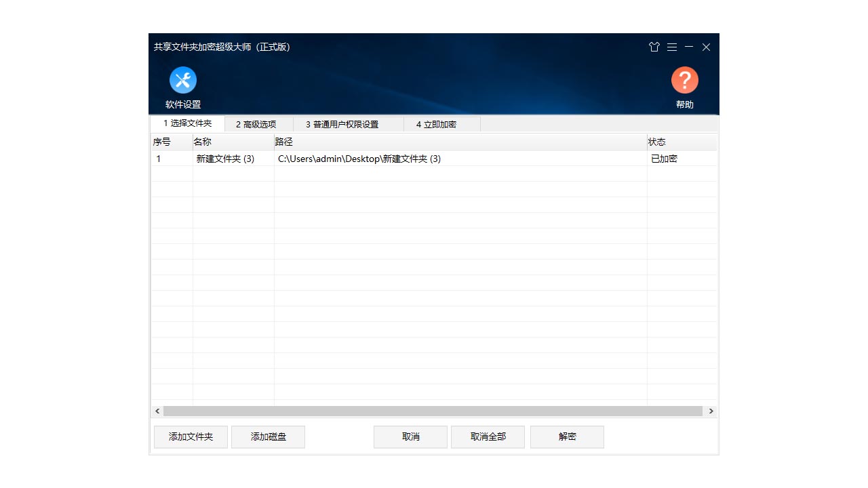
Task: Switch to the 4 立即加密 tab
Action: click(437, 124)
